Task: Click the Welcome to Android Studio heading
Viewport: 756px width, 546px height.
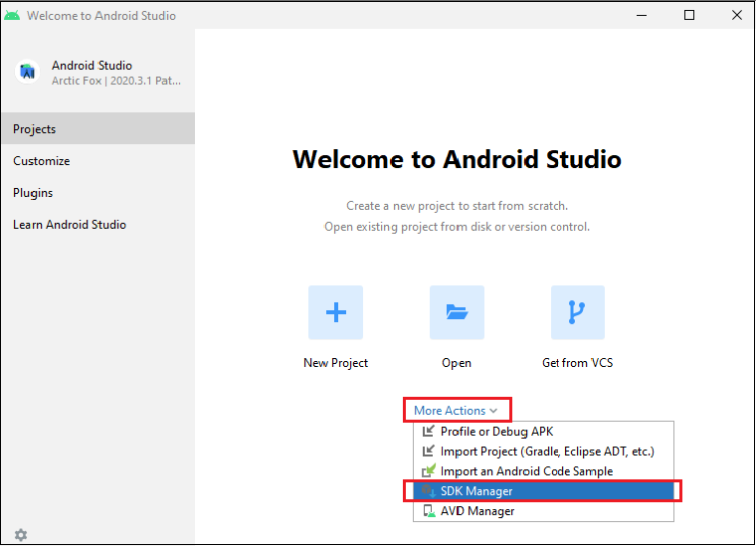Action: coord(457,159)
